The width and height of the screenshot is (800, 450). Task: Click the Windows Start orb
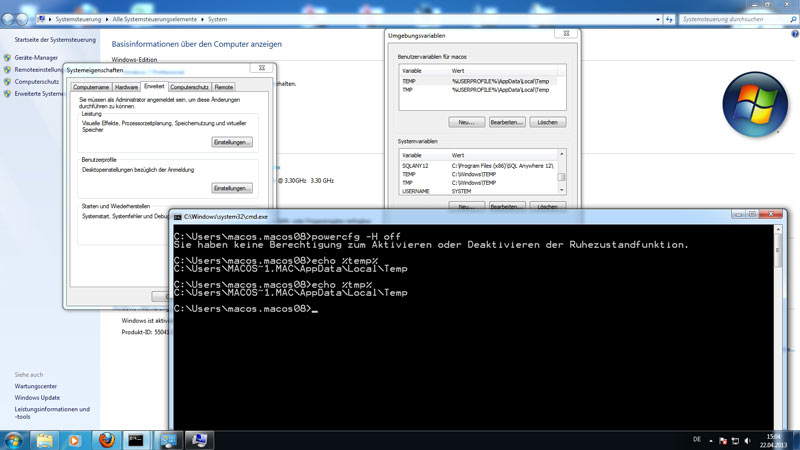click(x=14, y=439)
